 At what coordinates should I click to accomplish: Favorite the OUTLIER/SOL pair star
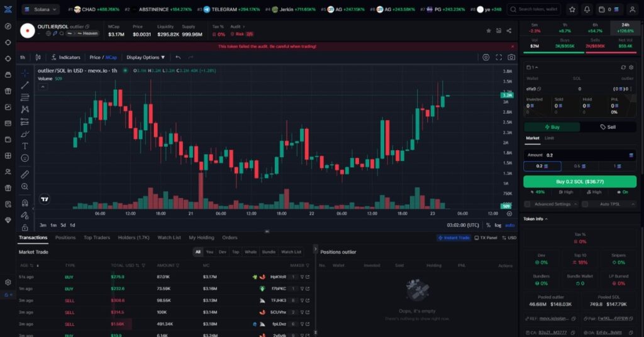point(488,31)
